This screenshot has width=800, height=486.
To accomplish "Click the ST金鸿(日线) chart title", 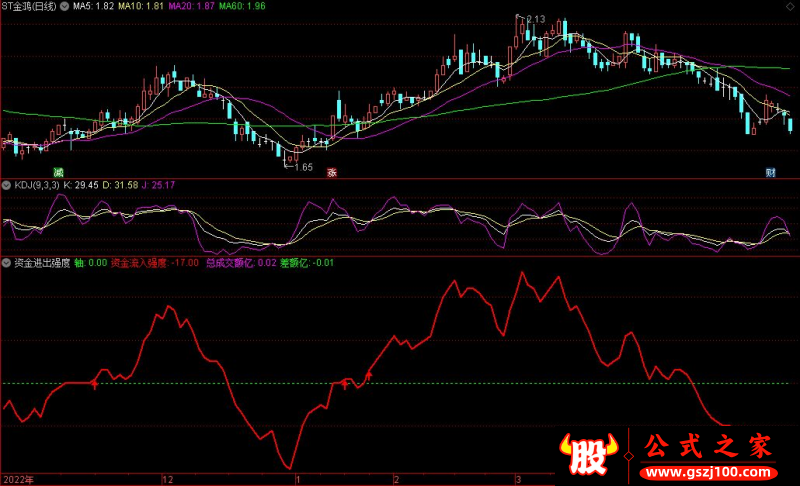I will [29, 7].
